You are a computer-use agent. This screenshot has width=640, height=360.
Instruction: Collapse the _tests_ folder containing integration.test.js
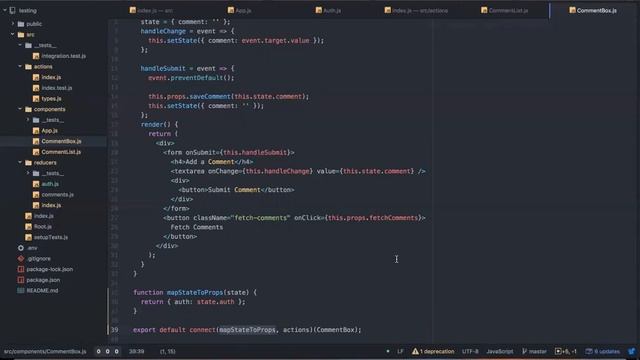point(20,45)
